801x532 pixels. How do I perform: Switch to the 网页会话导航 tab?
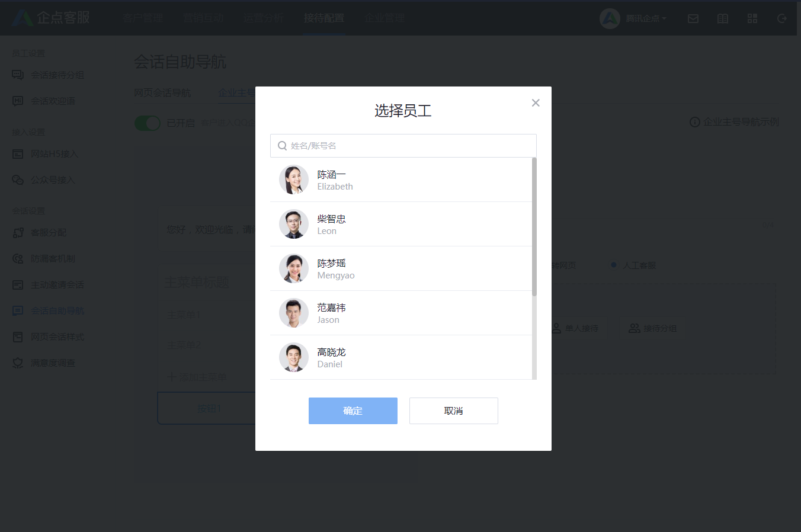[162, 93]
